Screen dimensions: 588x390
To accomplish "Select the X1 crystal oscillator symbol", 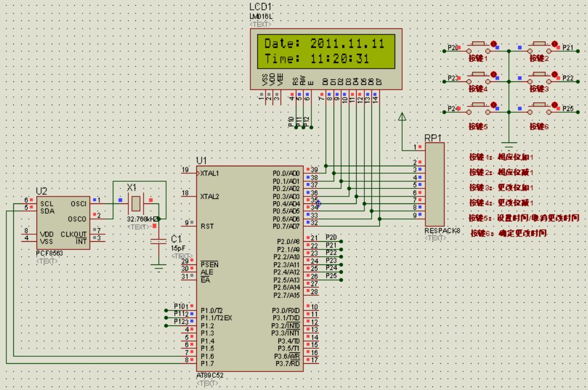I will 135,203.
